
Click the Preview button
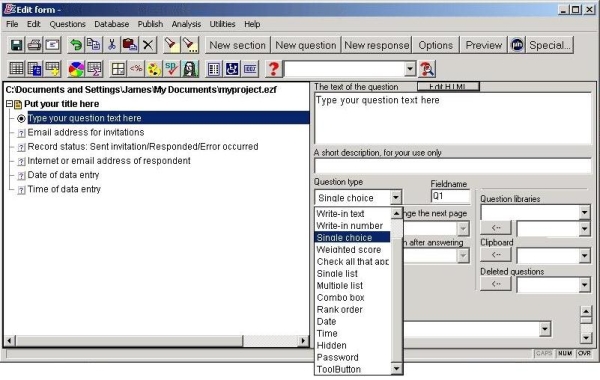[484, 45]
